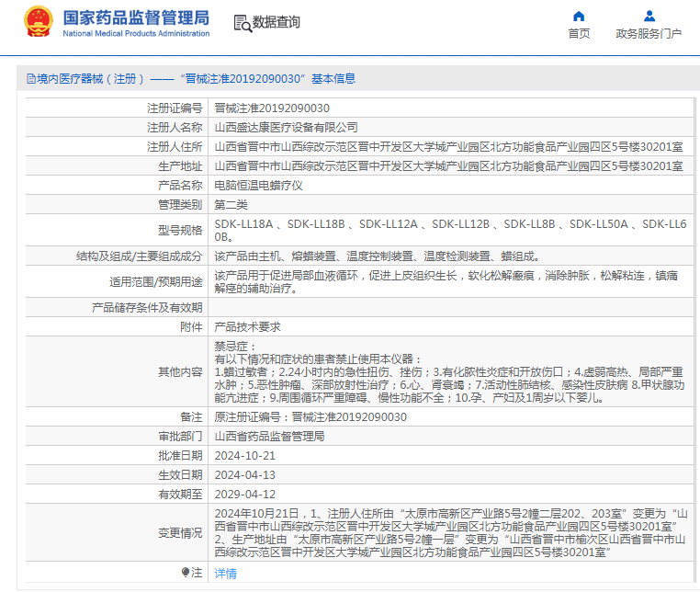Click the 变更情况 row label
Screen dimensions: 700x592
point(180,532)
